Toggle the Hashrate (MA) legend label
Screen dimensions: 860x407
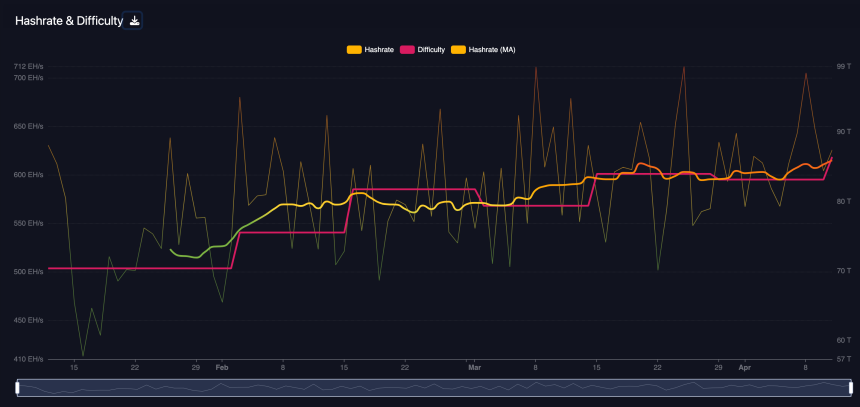pyautogui.click(x=494, y=49)
